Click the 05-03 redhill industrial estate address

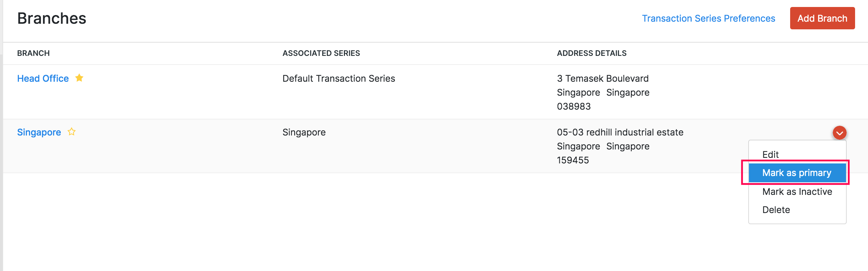(x=620, y=132)
